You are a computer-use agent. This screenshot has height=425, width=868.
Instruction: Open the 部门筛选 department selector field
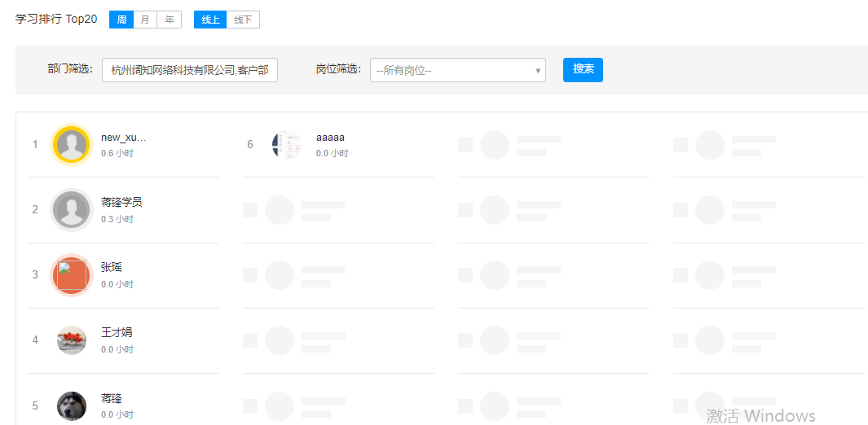[190, 71]
